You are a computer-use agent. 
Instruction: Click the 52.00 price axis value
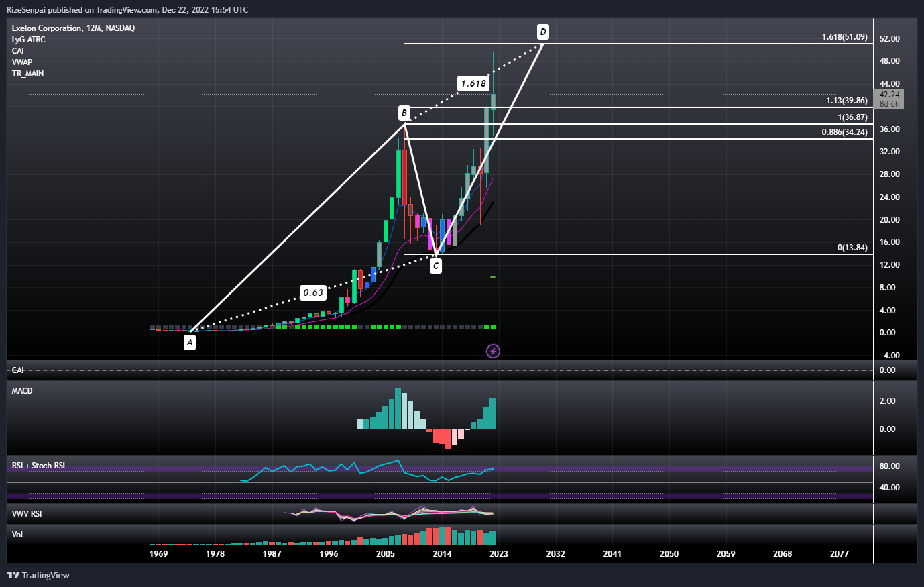(890, 39)
